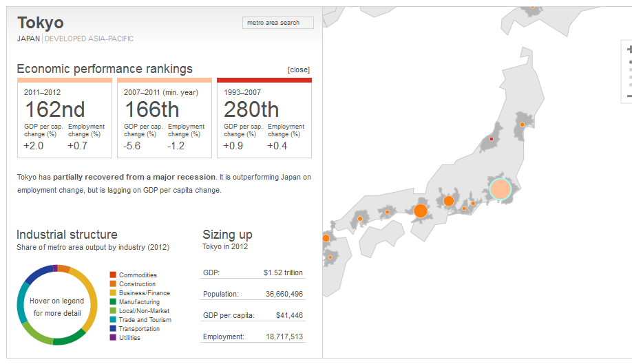Click the zoom out minus button
The height and width of the screenshot is (364, 632).
(x=629, y=95)
